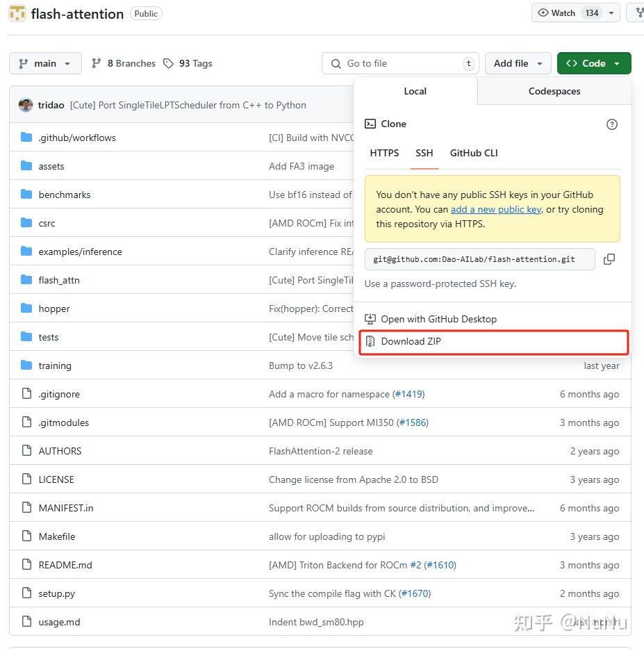The image size is (644, 649).
Task: Open tridao's avatar image
Action: (26, 105)
